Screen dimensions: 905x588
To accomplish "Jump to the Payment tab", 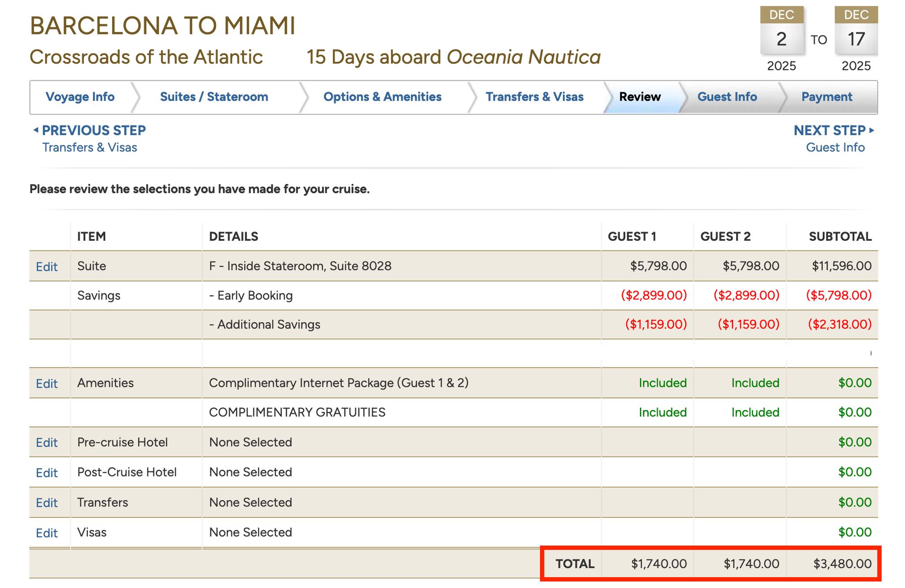I will [x=826, y=97].
